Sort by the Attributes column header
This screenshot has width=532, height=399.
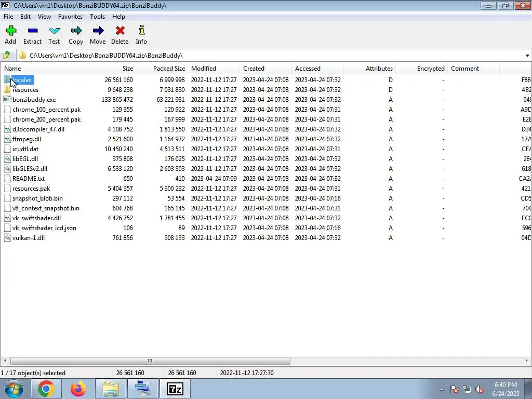(x=369, y=68)
